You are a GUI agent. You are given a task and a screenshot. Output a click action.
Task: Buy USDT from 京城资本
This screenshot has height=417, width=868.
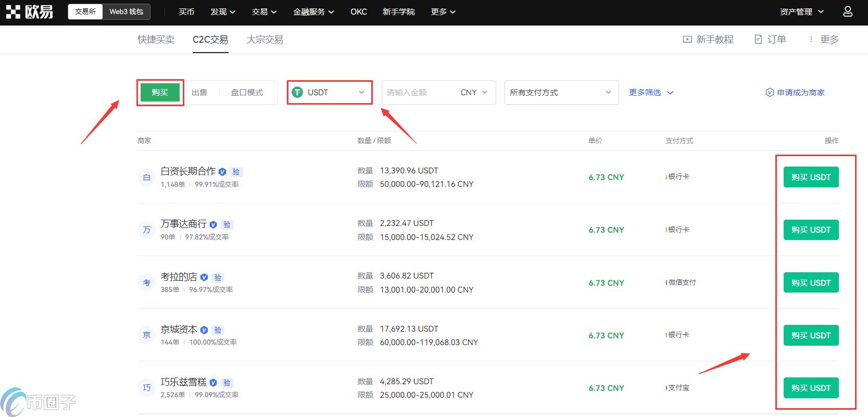point(811,335)
